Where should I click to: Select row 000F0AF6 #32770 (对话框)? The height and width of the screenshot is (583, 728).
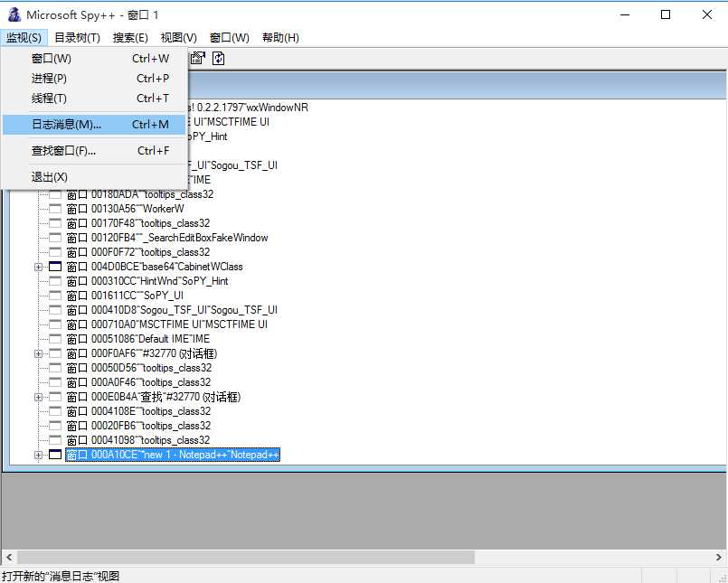142,353
